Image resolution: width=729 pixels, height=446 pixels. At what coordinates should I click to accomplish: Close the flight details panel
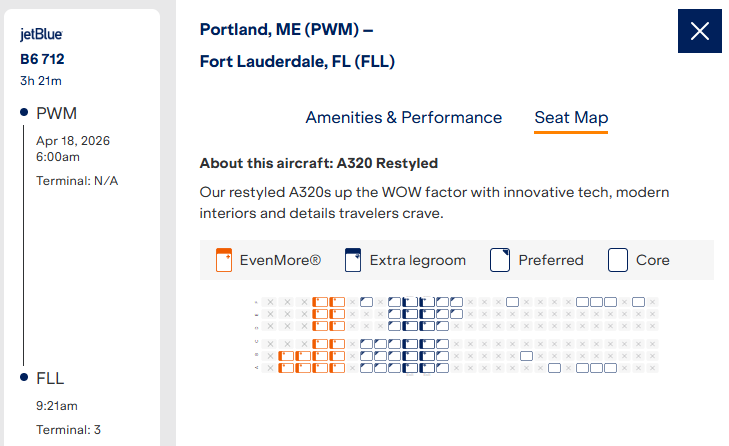point(700,31)
